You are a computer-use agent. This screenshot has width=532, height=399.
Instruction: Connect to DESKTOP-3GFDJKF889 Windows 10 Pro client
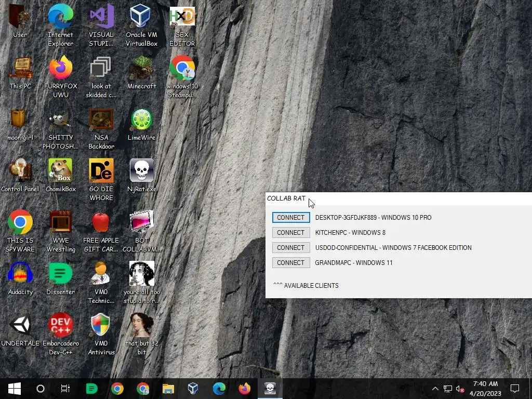click(x=291, y=218)
